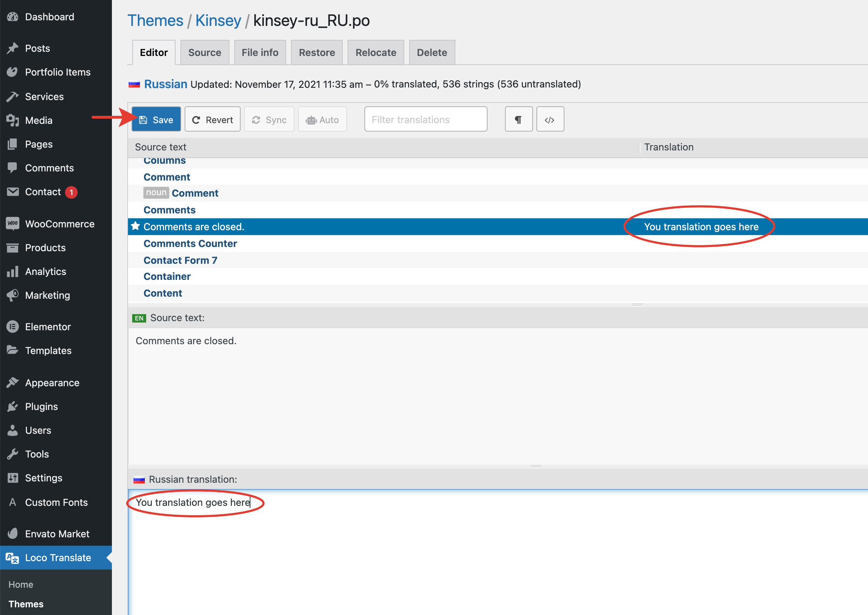Click the divider handle above Russian translation
Screen dimensions: 868x615
[535, 466]
